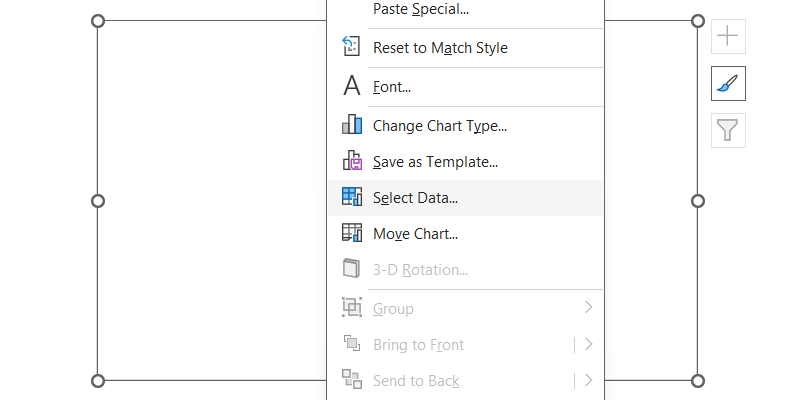This screenshot has width=800, height=400.
Task: Choose Move Chart... menu entry
Action: tap(415, 234)
